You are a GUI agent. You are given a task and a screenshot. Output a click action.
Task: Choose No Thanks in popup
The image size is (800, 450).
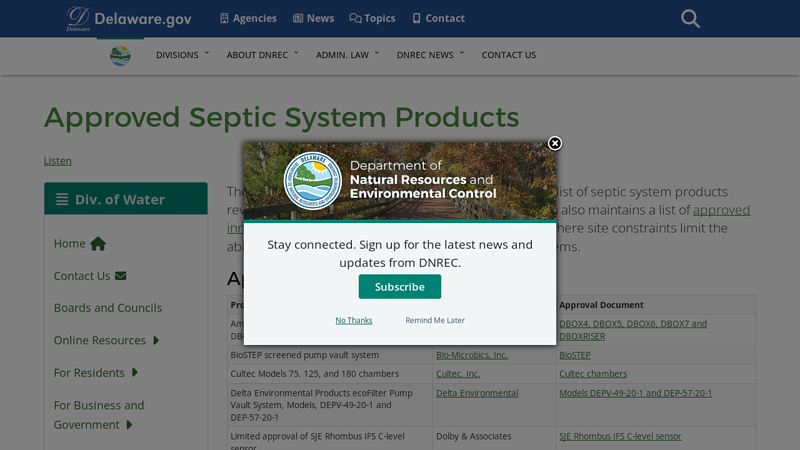(x=354, y=320)
